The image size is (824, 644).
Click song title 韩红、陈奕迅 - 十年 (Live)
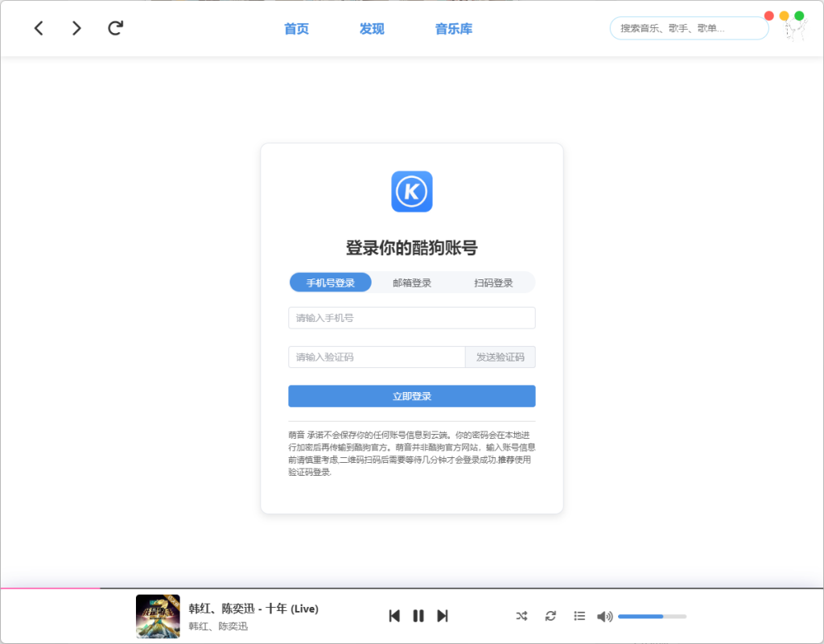[x=253, y=609]
